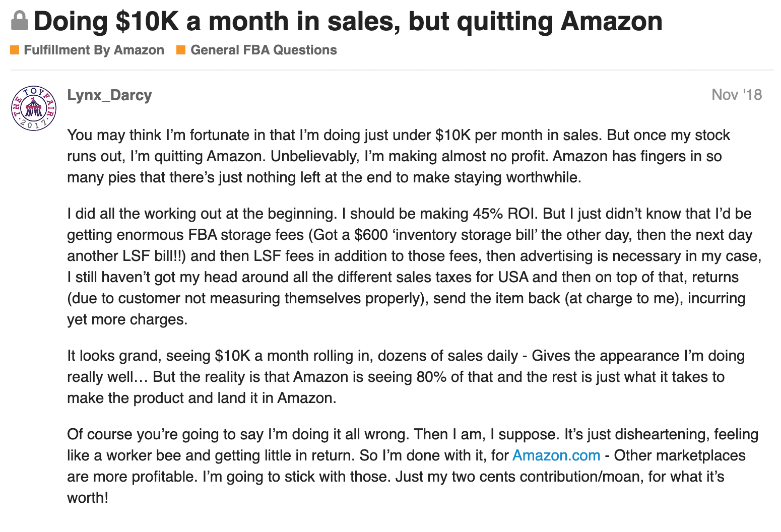Open the General FBA Questions category

264,50
